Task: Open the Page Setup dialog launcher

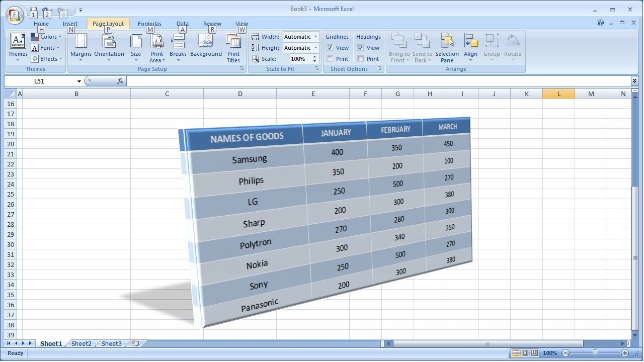Action: [x=242, y=69]
